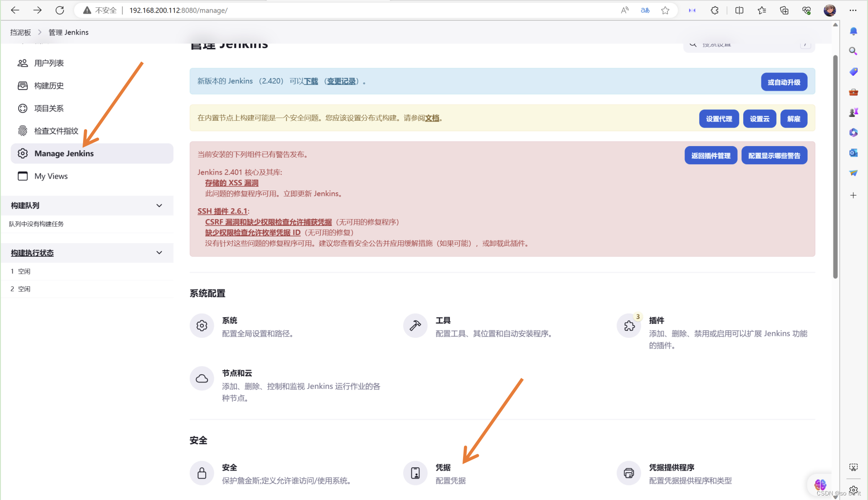
Task: Open 检查文件指纹 in the side menu
Action: pos(92,131)
